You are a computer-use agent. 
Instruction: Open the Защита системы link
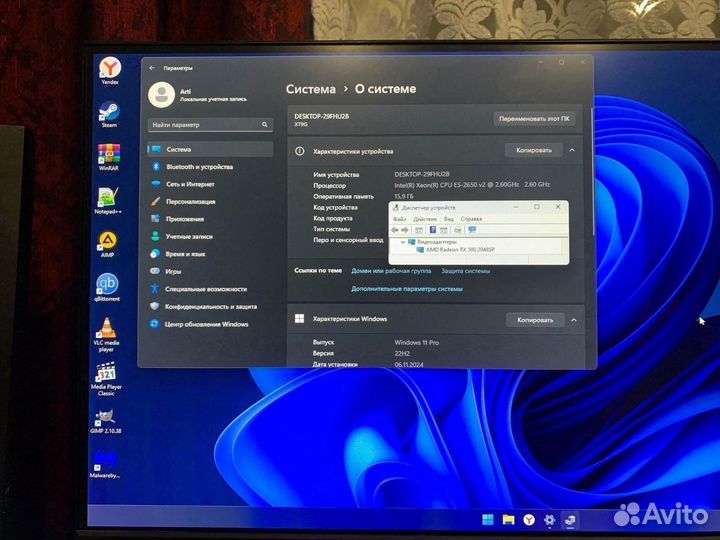[465, 270]
